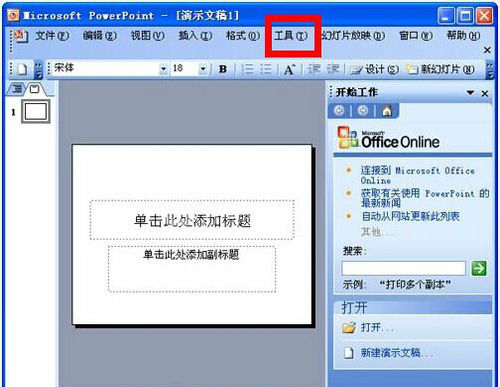Screen dimensions: 500x387
Task: Expand the formatting toolbar options at right end
Action: pyautogui.click(x=490, y=69)
